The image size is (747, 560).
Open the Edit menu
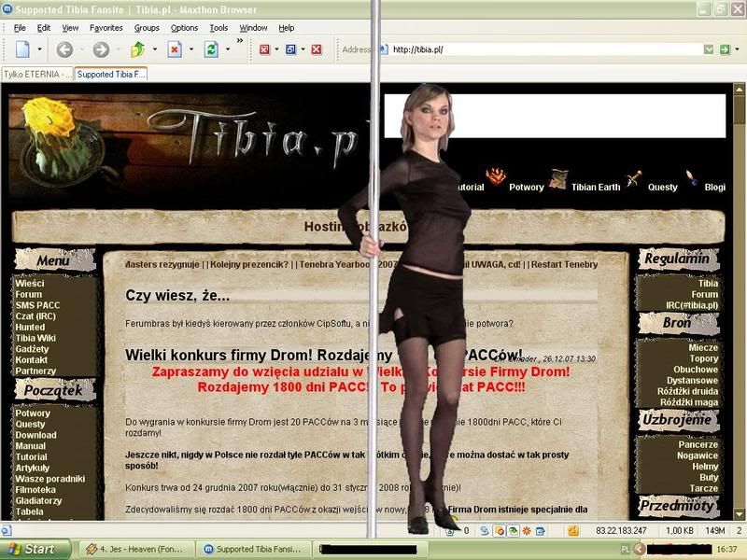(44, 28)
